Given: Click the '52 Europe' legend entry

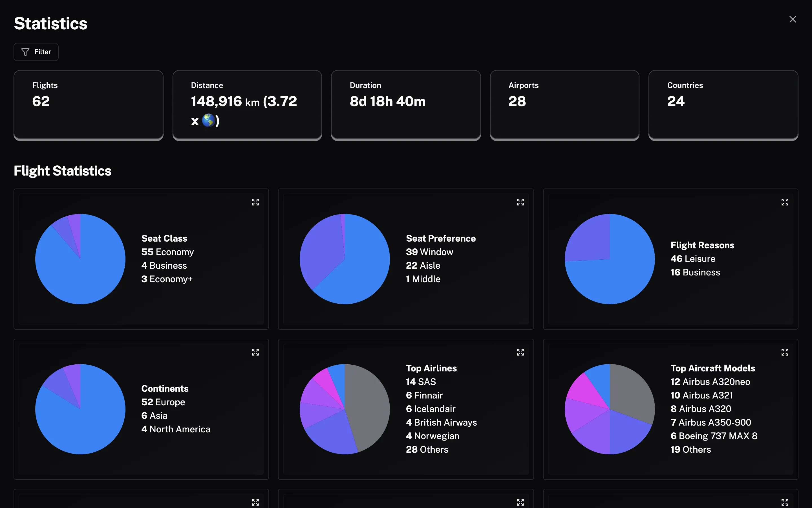Looking at the screenshot, I should pos(163,402).
